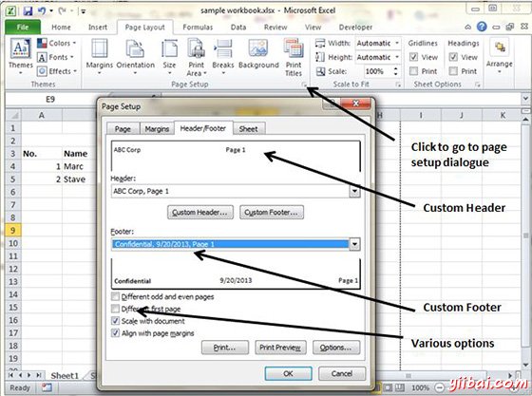Confirm Page Setup with OK

[x=288, y=373]
